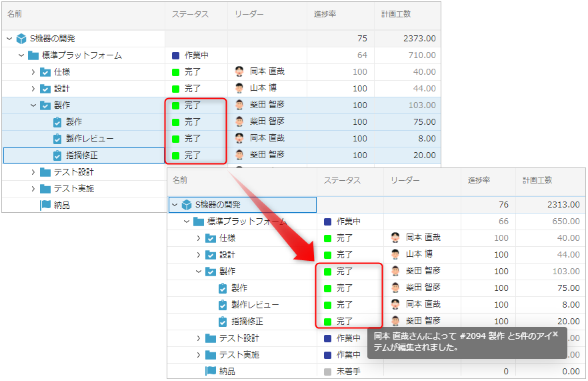Click テスト実施 folder icon in the front grid

pos(211,355)
